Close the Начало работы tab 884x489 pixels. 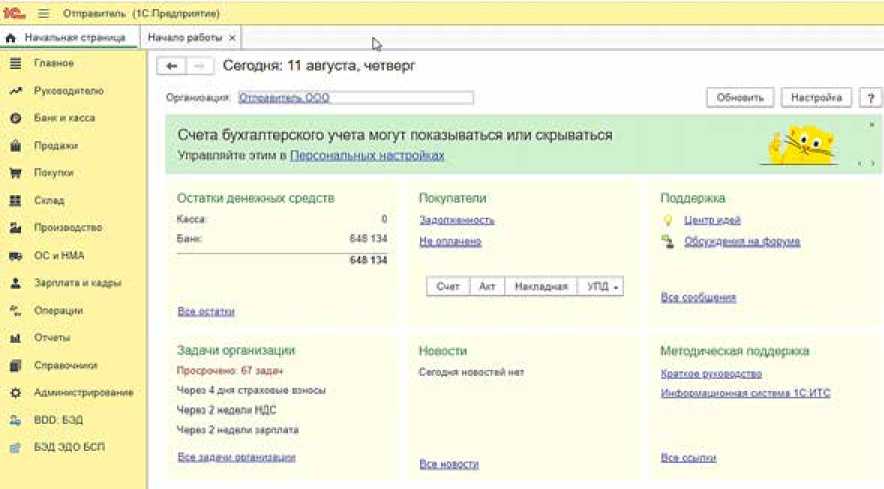tap(232, 38)
